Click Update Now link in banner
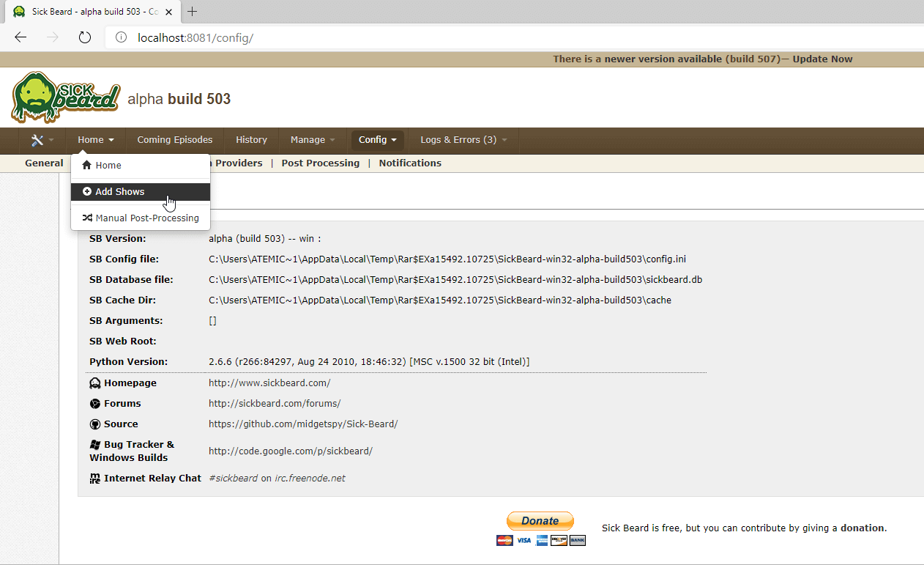 pyautogui.click(x=822, y=59)
